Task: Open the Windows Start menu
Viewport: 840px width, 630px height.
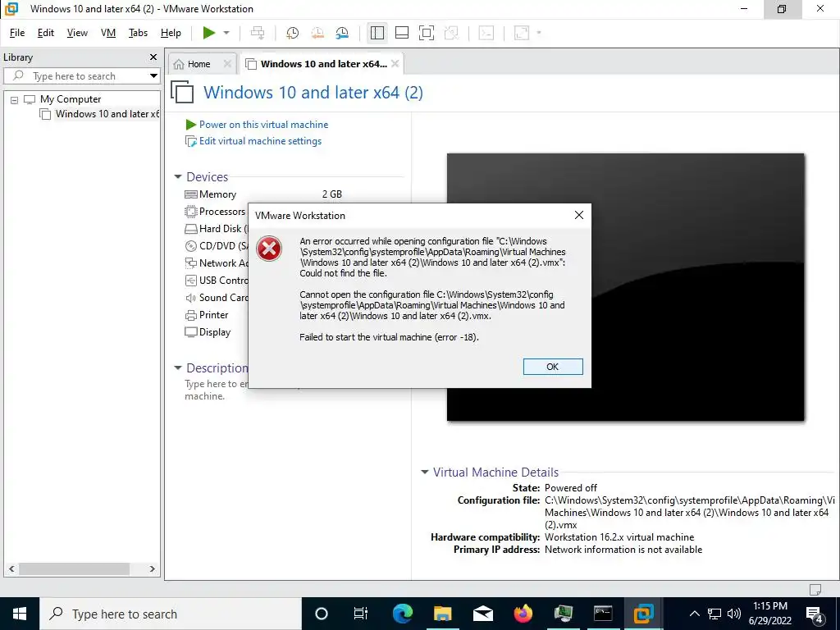Action: coord(20,614)
